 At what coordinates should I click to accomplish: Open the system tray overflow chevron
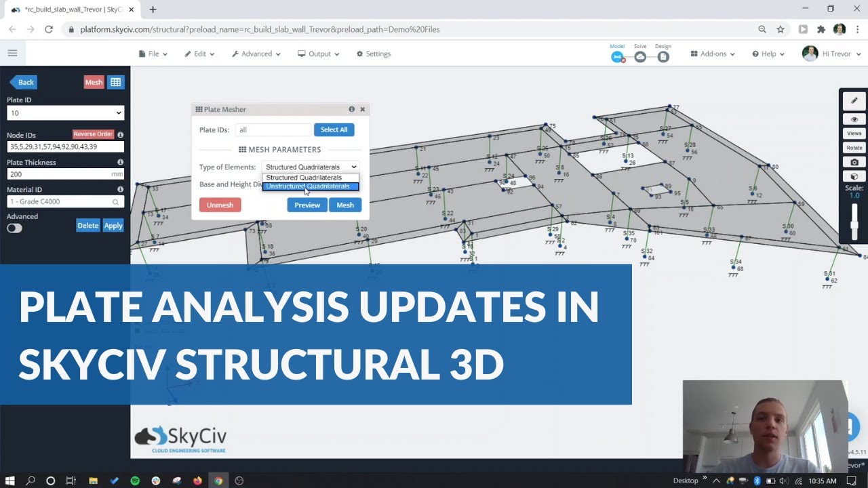(717, 481)
